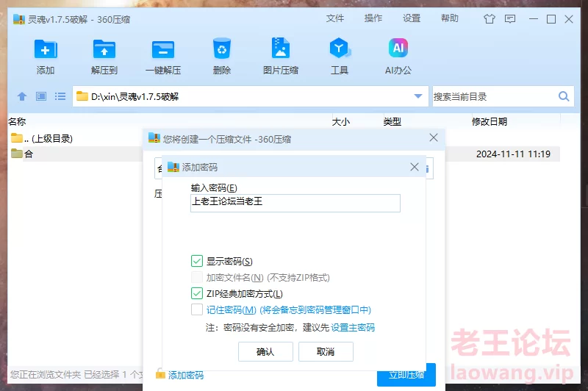Open the feedback message icon in title bar
Screen dimensions: 588x391
(x=510, y=19)
